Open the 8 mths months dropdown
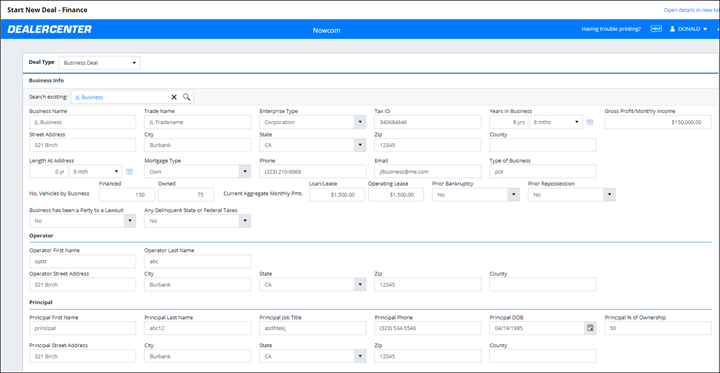The height and width of the screenshot is (373, 720). click(557, 122)
